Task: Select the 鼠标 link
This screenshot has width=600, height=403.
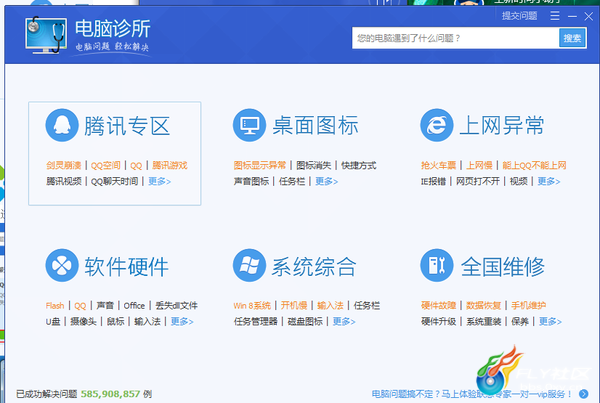Action: point(116,321)
